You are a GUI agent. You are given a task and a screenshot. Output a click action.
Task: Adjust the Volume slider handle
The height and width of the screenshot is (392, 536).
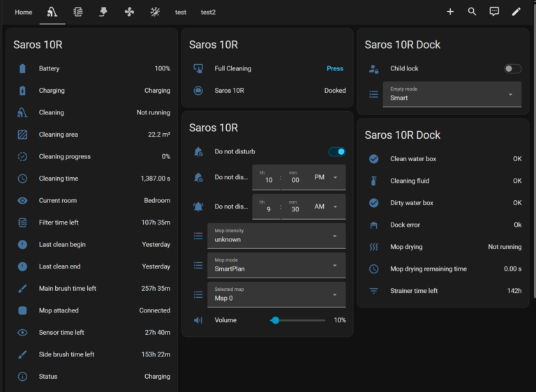pyautogui.click(x=275, y=321)
